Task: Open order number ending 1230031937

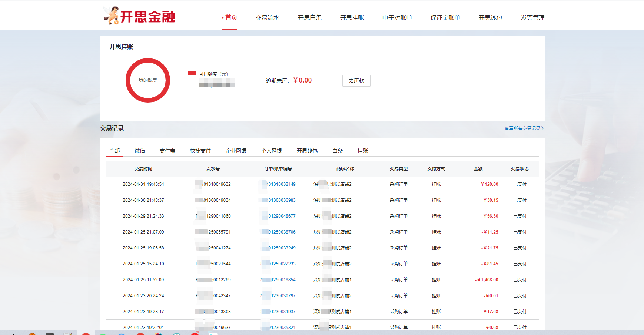Action: pos(278,312)
